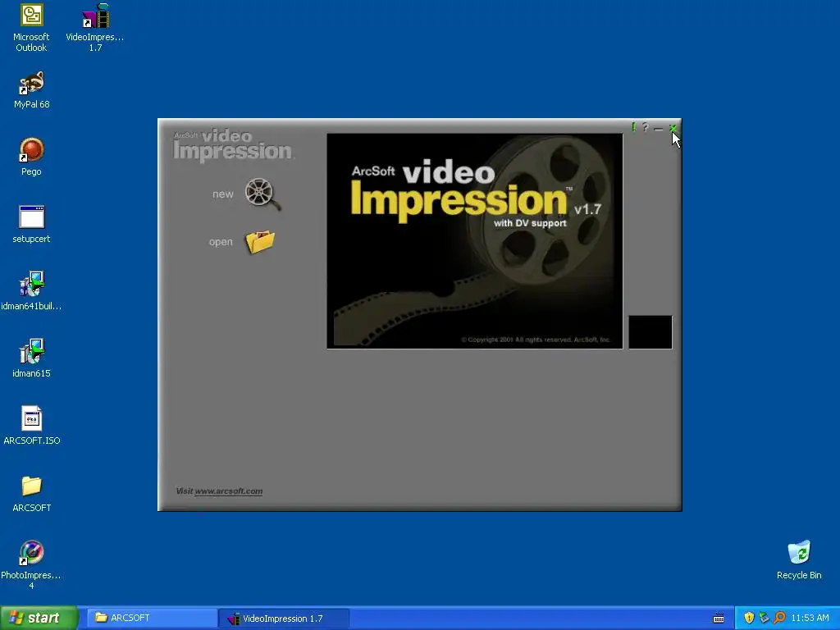
Task: Select the idman641build desktop installer icon
Action: pos(31,291)
